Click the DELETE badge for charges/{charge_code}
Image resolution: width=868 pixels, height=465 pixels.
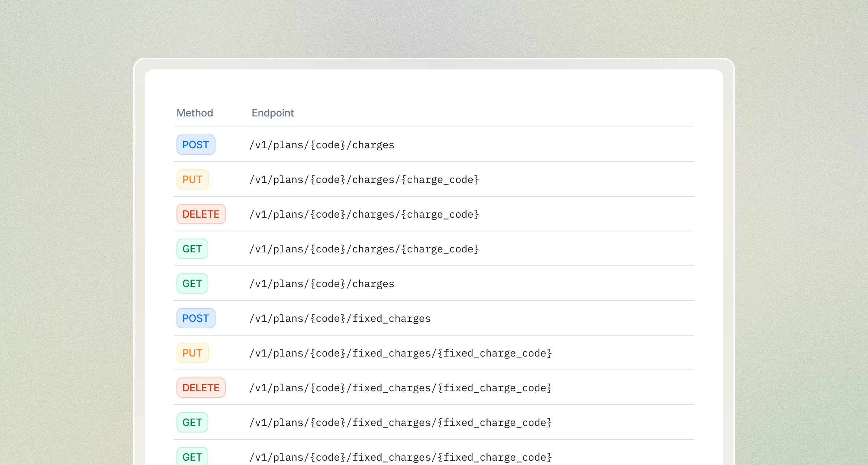coord(201,214)
